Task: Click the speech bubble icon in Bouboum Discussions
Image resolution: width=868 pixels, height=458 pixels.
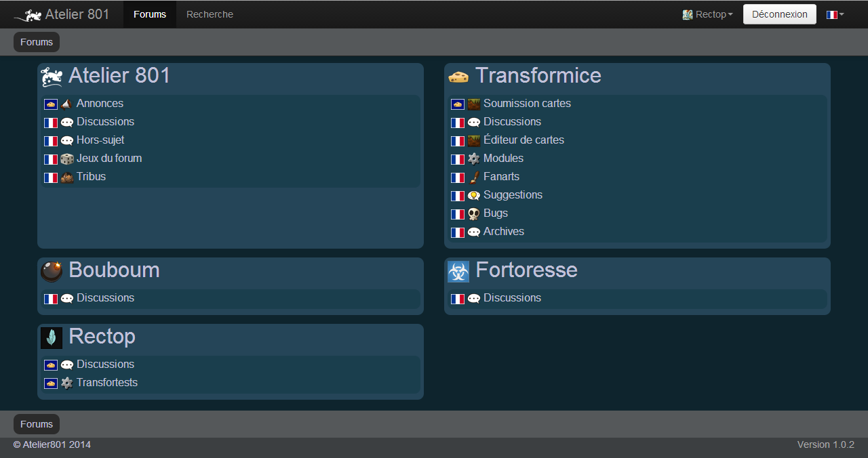Action: 66,299
